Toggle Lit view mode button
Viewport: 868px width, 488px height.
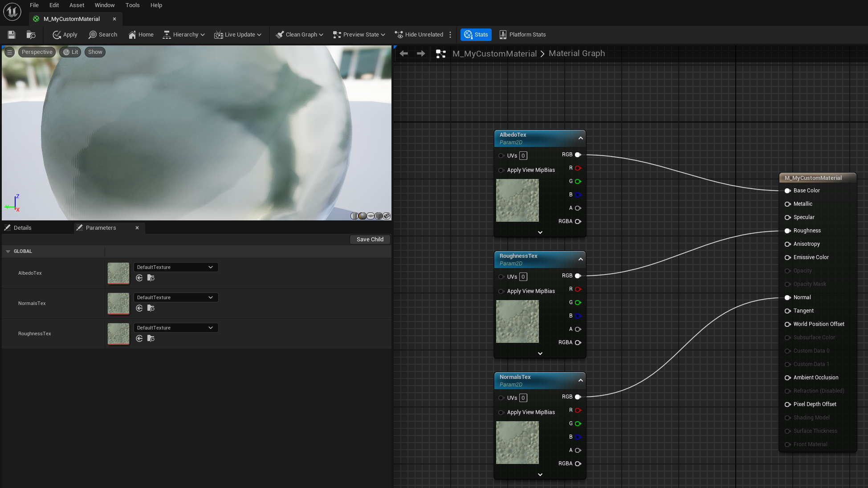(x=71, y=52)
